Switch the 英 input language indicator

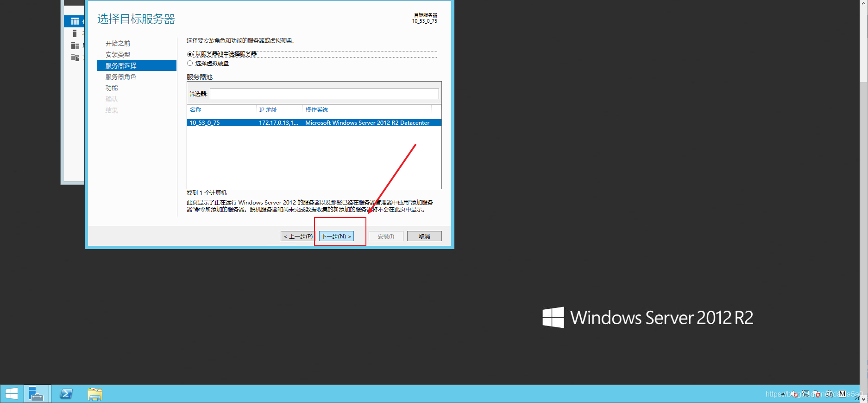click(829, 394)
